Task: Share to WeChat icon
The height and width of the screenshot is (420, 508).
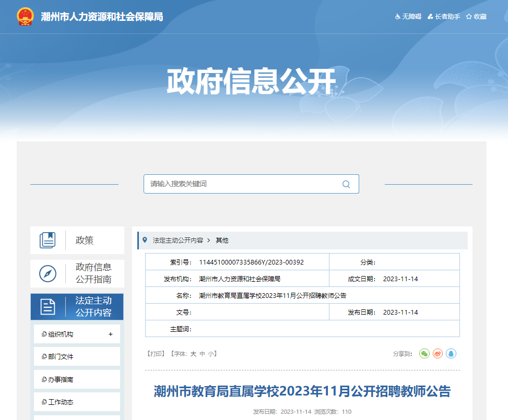Action: [424, 353]
